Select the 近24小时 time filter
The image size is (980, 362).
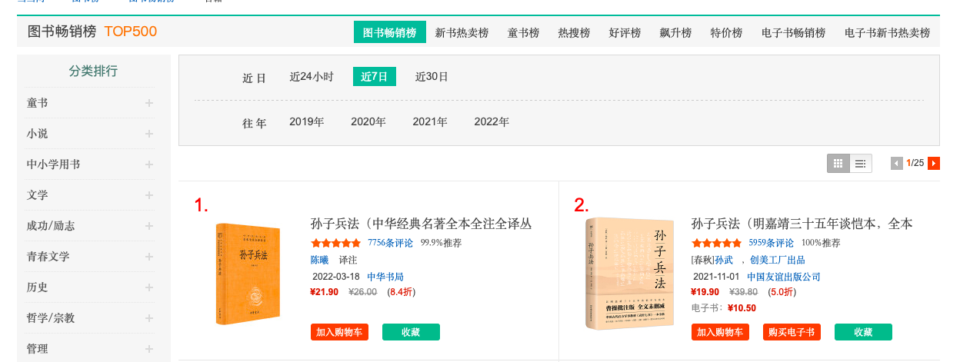[x=312, y=77]
